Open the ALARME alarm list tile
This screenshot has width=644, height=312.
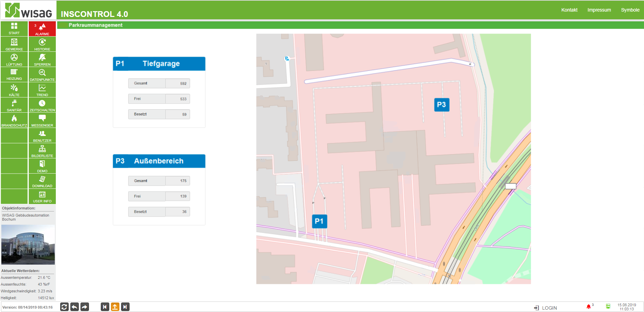pos(42,28)
